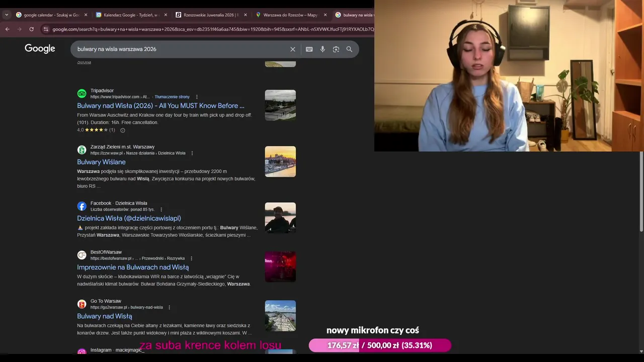644x362 pixels.
Task: Open the Rzeszowskie Juwenalia 2026 tab
Action: click(x=211, y=15)
